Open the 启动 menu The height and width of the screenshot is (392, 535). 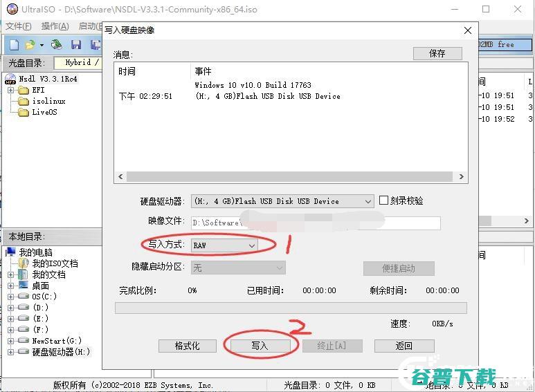pyautogui.click(x=90, y=26)
